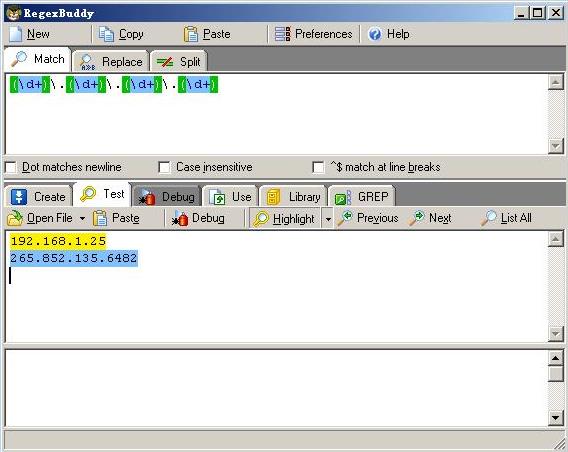Enable Case insensitive checkbox

[164, 167]
